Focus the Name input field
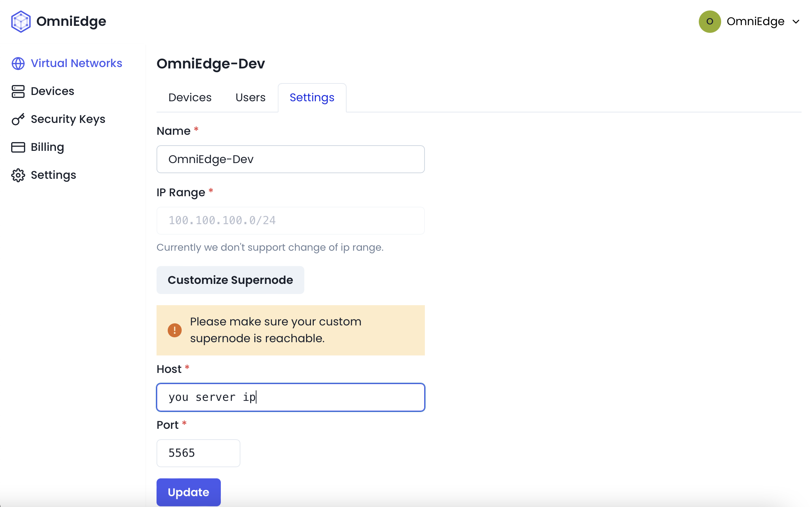Image resolution: width=812 pixels, height=507 pixels. [290, 159]
